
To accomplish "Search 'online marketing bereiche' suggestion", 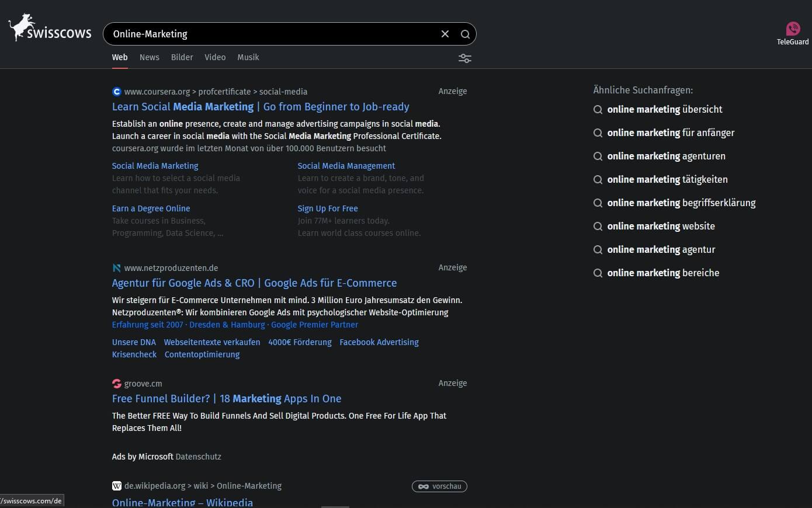I will coord(663,273).
